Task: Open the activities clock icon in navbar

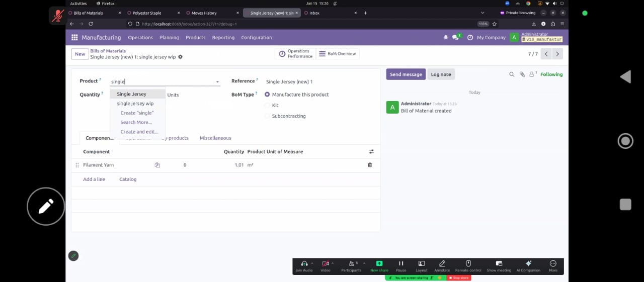Action: (x=470, y=38)
